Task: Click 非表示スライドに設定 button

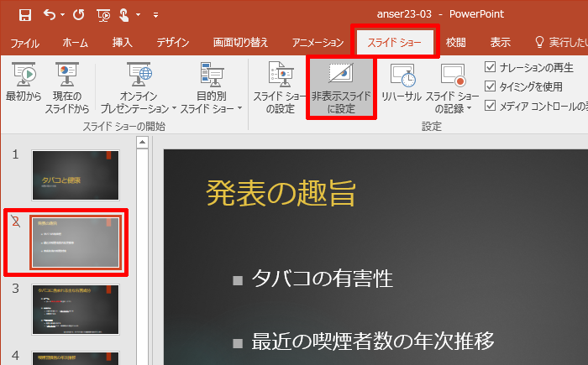Action: pos(341,88)
